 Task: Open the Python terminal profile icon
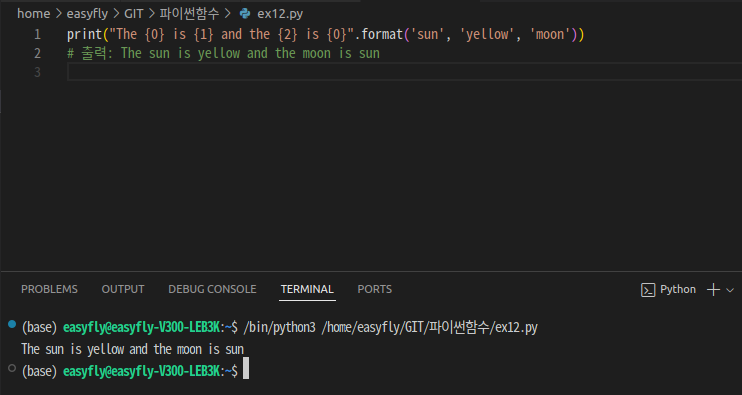pos(647,290)
